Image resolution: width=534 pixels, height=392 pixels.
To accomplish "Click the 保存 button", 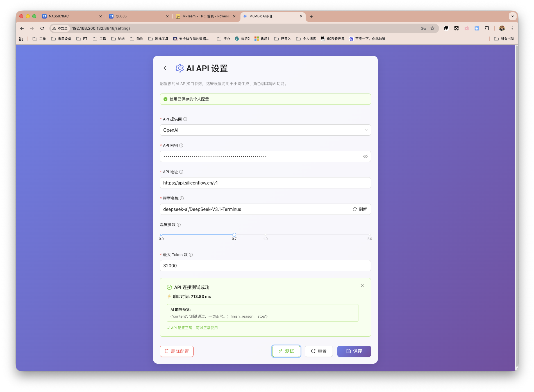I will (x=354, y=351).
